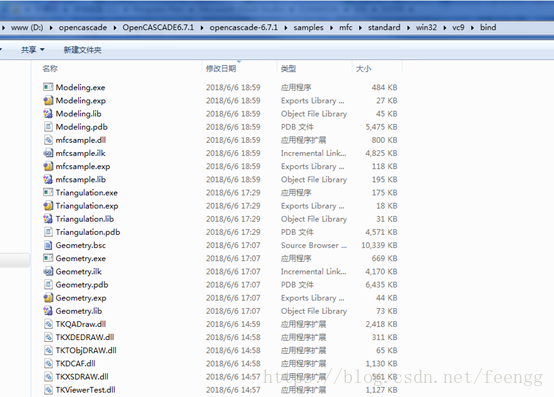Click the Geometry.bsc file icon
This screenshot has height=397, width=554.
[x=48, y=245]
